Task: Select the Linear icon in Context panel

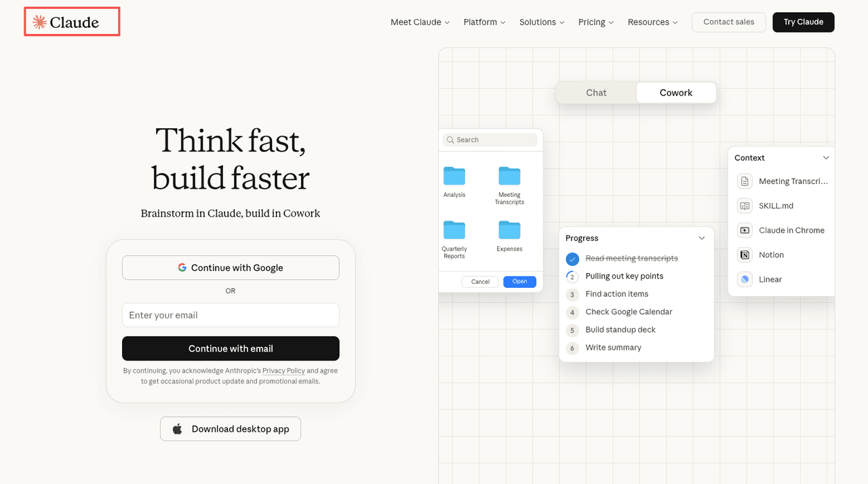Action: 744,279
